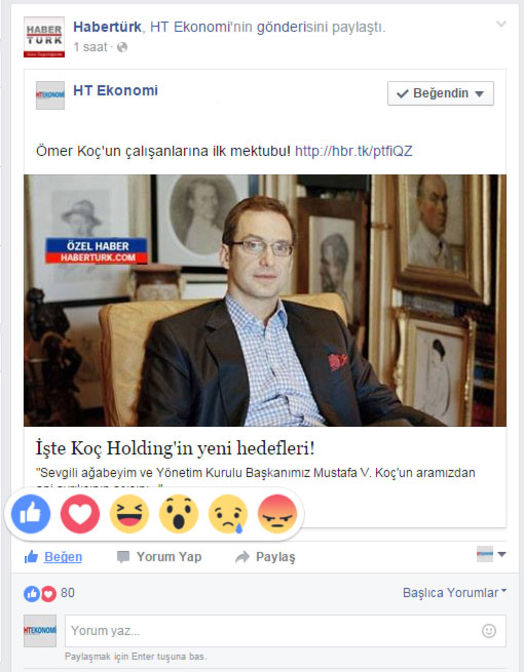Open the hbr.tk/ptfiQZ link

pyautogui.click(x=353, y=151)
